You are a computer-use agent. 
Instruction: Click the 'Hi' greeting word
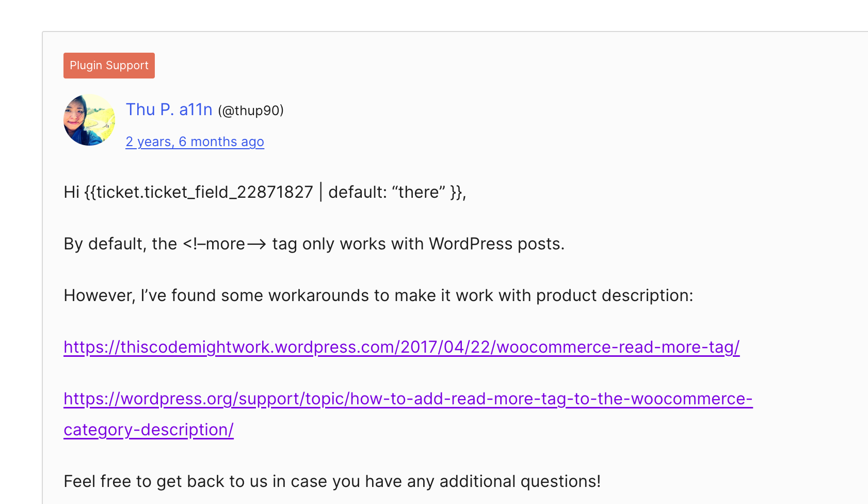71,192
